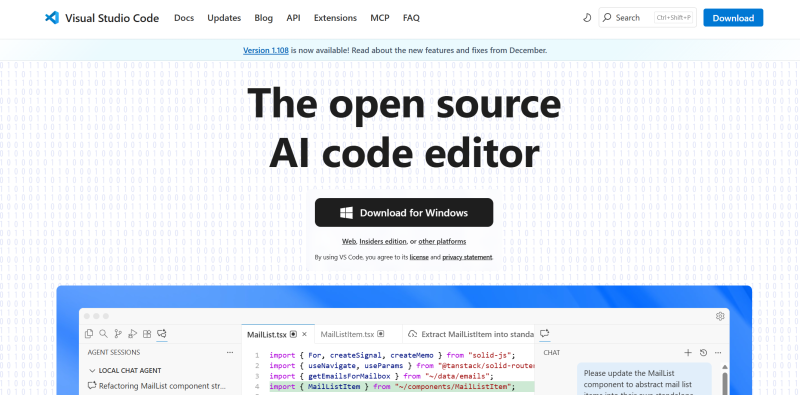Click the Ctrl+Shift+P shortcut badge
The width and height of the screenshot is (800, 395).
click(x=673, y=18)
